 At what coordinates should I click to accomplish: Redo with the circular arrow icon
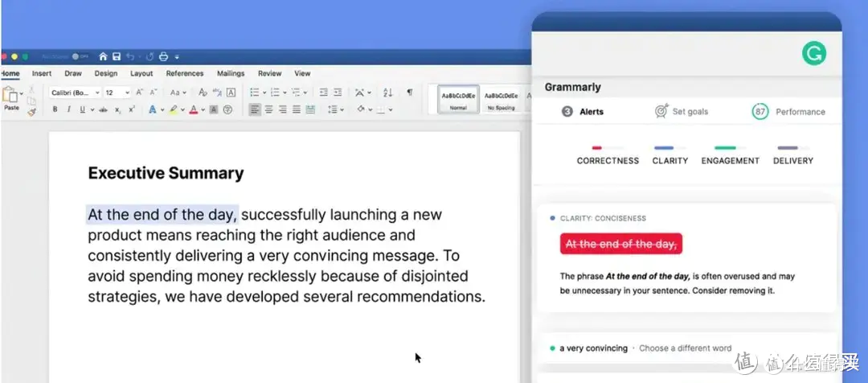pyautogui.click(x=149, y=56)
